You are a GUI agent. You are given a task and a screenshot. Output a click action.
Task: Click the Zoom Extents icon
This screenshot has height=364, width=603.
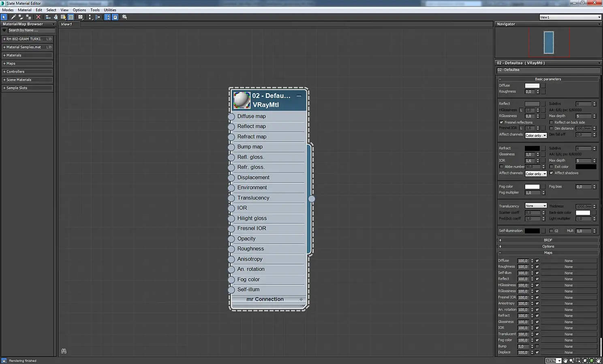[585, 360]
